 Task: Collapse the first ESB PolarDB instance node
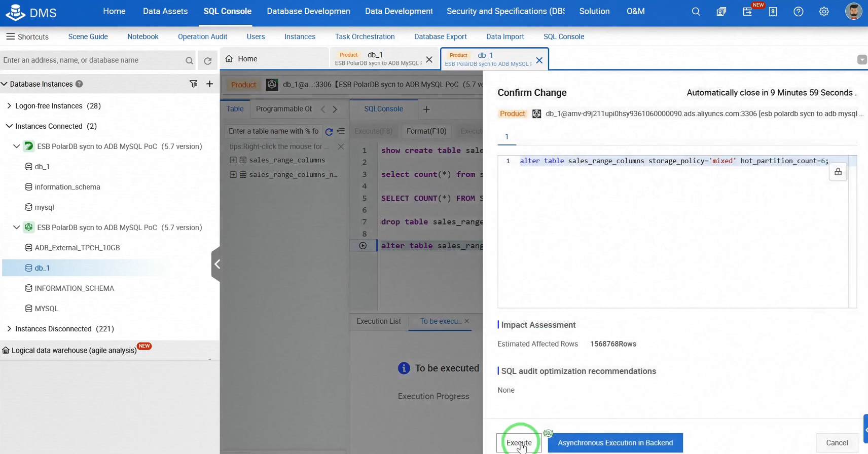point(17,146)
